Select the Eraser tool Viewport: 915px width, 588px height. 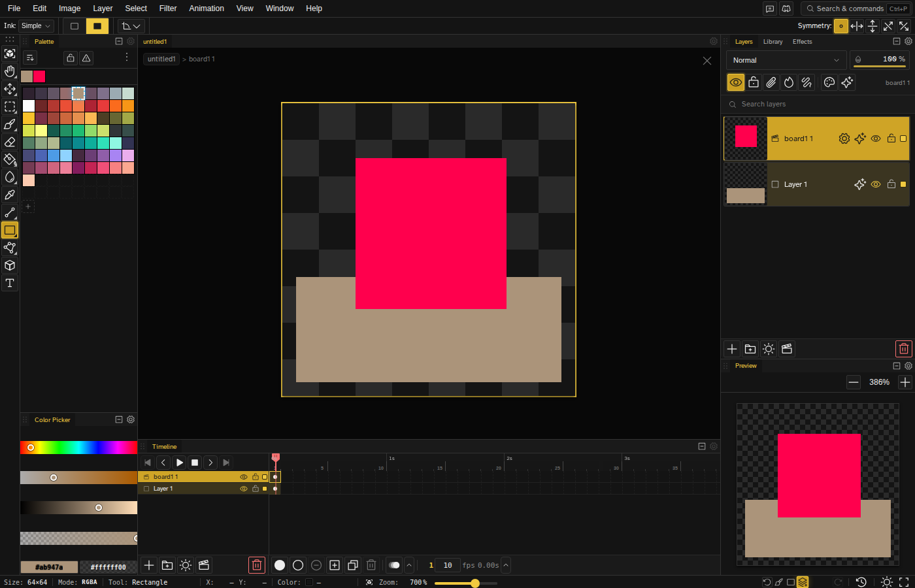(10, 142)
